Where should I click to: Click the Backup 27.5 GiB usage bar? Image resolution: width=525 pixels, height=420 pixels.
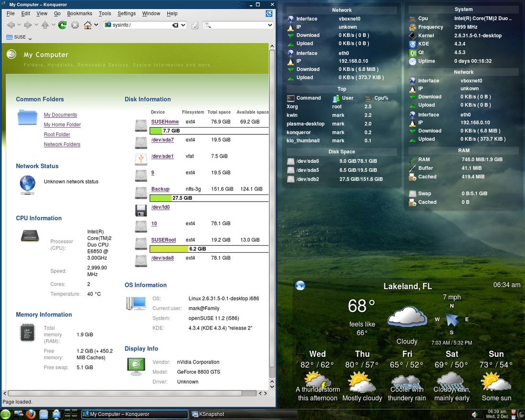(x=209, y=198)
